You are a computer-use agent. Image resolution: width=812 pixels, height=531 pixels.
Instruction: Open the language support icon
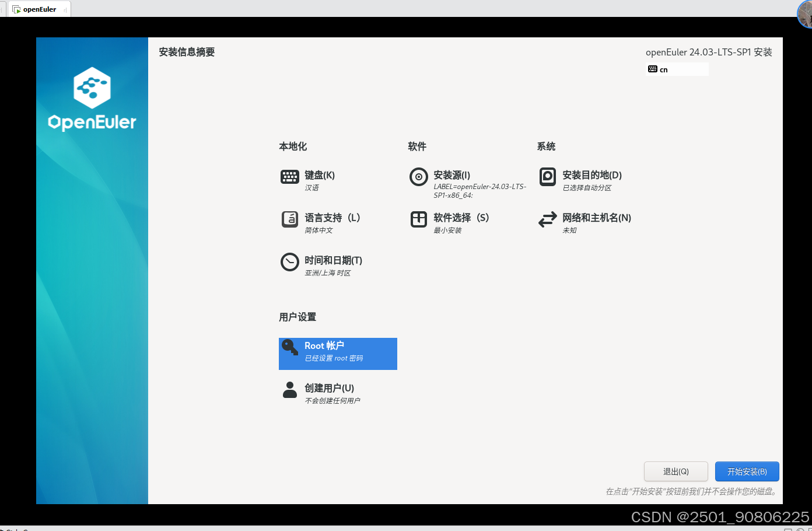(x=290, y=219)
